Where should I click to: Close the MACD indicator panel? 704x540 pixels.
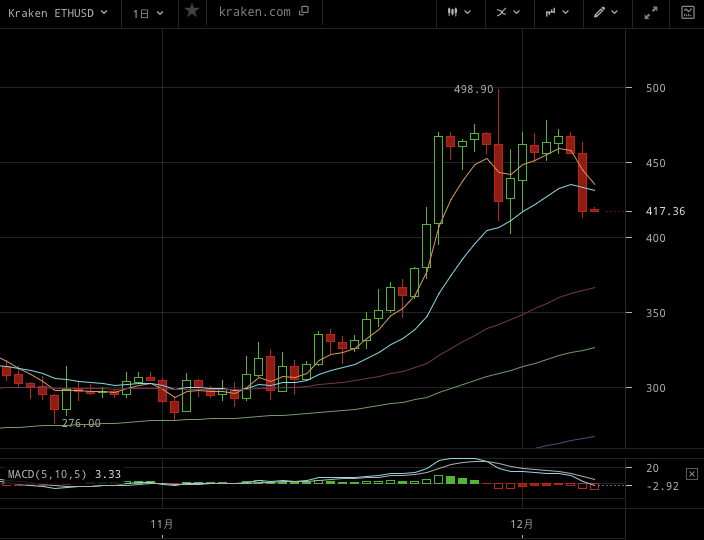point(692,474)
